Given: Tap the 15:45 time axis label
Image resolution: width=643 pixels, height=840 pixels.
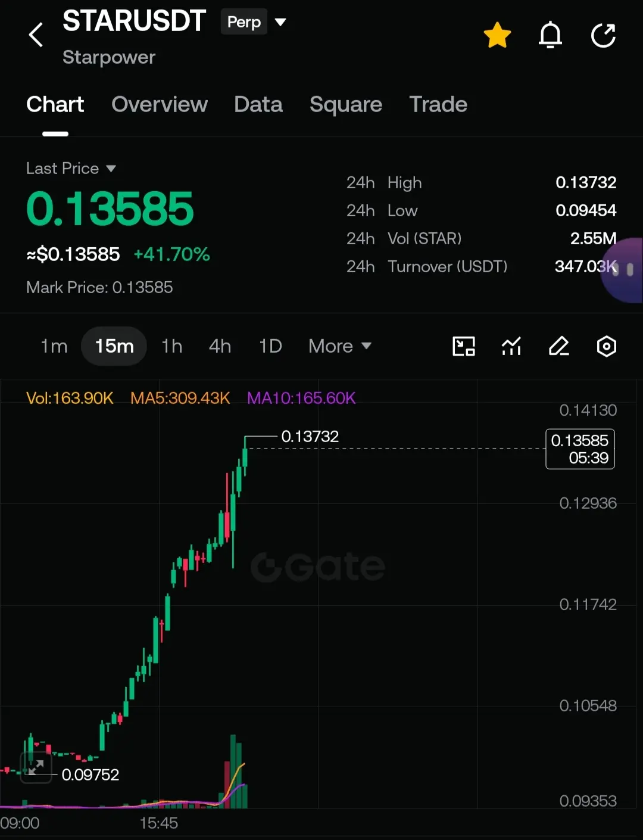Looking at the screenshot, I should click(x=158, y=823).
